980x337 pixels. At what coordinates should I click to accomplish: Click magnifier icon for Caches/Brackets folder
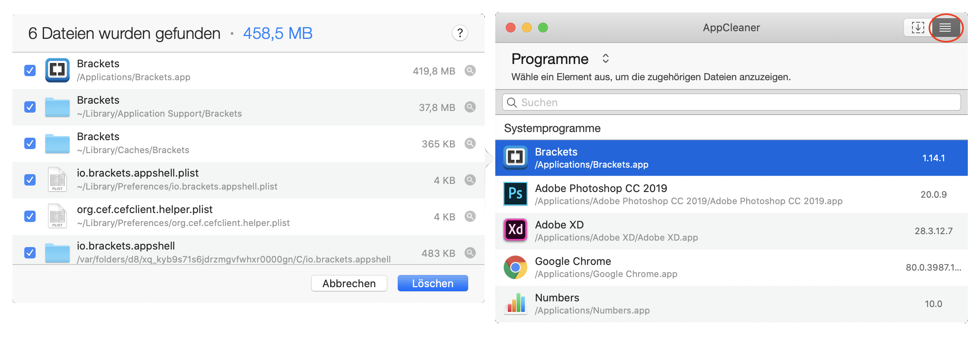(x=470, y=143)
